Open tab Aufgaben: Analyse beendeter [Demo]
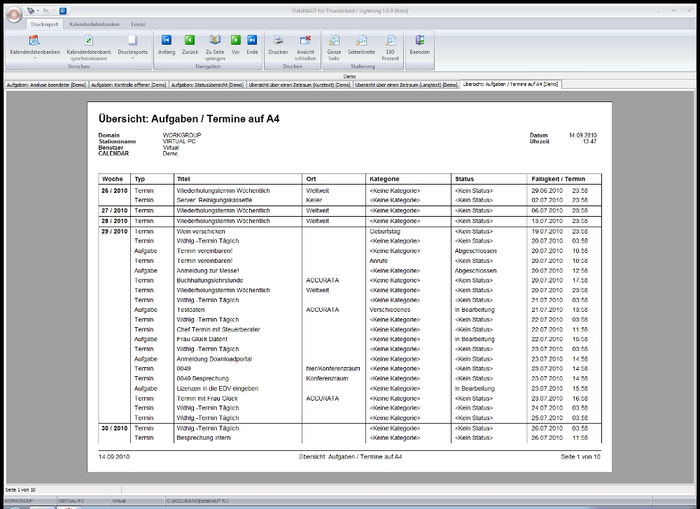This screenshot has height=509, width=700. click(46, 85)
